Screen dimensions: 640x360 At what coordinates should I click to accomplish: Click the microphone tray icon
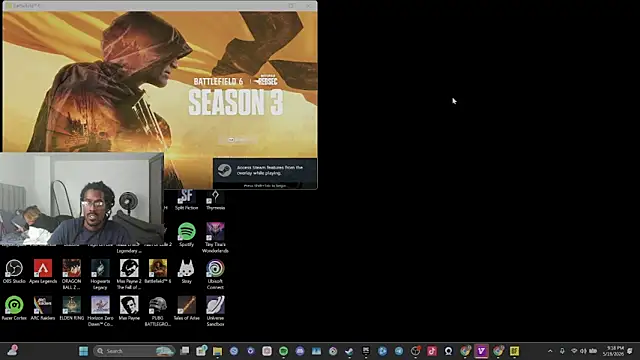(562, 351)
